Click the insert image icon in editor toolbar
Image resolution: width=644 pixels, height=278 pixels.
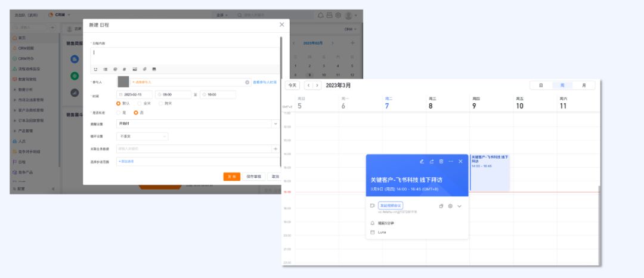coord(135,69)
